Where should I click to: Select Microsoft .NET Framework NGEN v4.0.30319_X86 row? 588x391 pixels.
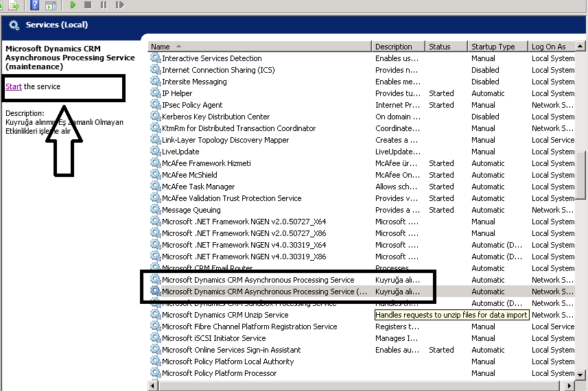[x=362, y=257]
